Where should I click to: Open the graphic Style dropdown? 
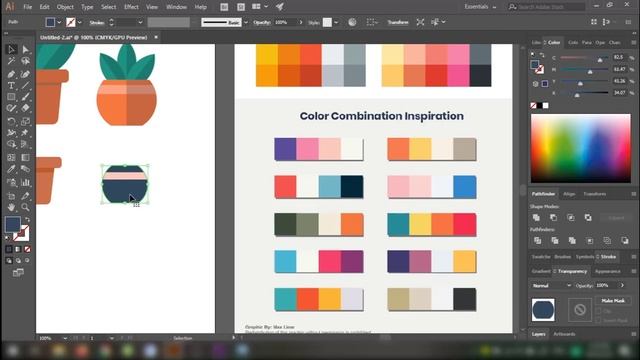coord(336,22)
